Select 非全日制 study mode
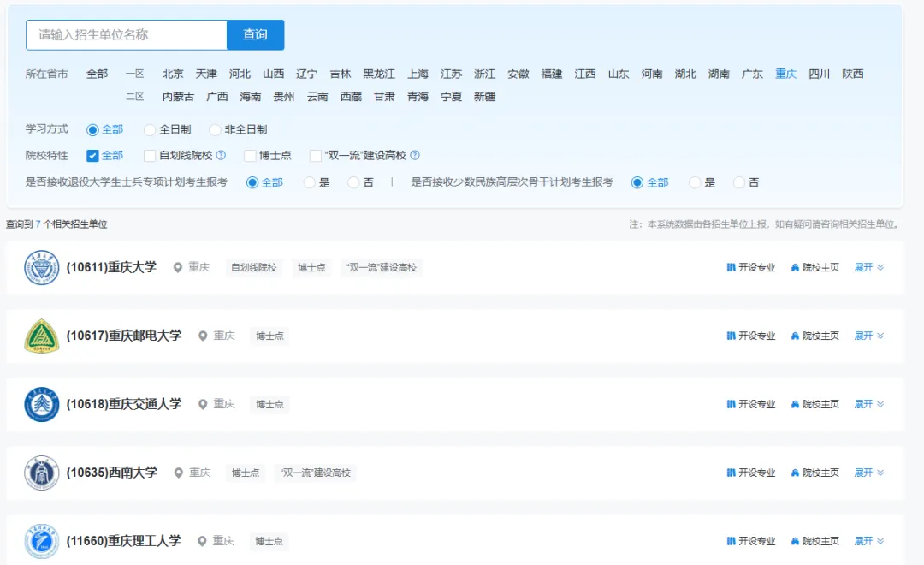The height and width of the screenshot is (565, 924). click(x=215, y=130)
